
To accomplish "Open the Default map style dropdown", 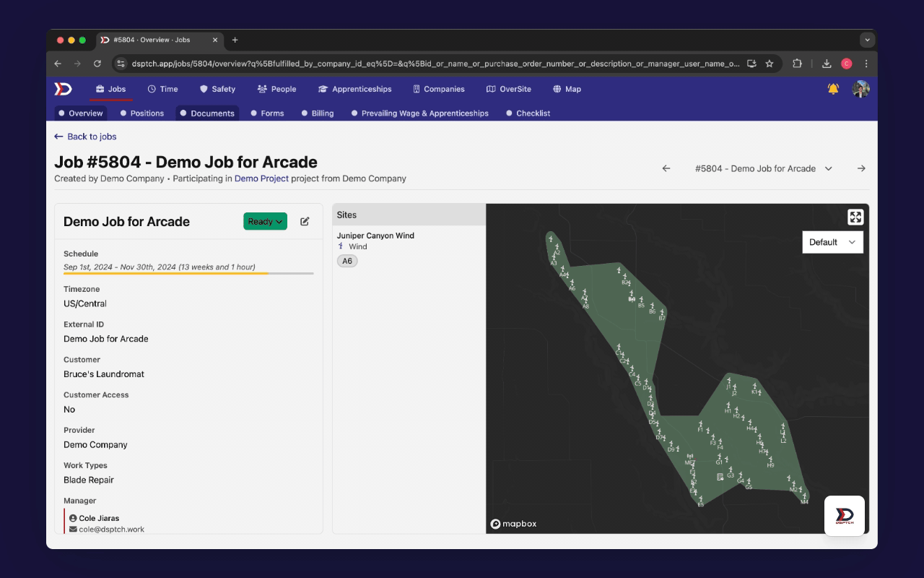I will point(832,242).
